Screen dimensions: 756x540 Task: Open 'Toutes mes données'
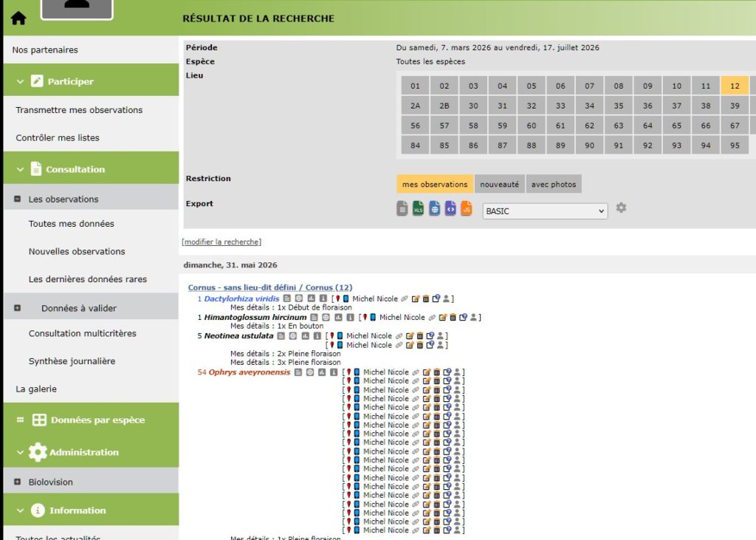click(x=72, y=223)
